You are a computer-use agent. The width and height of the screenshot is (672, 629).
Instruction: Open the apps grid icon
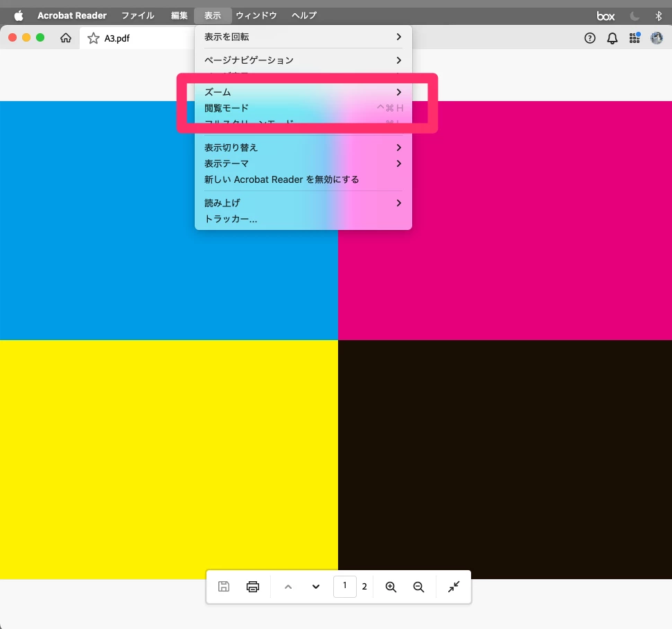coord(635,37)
